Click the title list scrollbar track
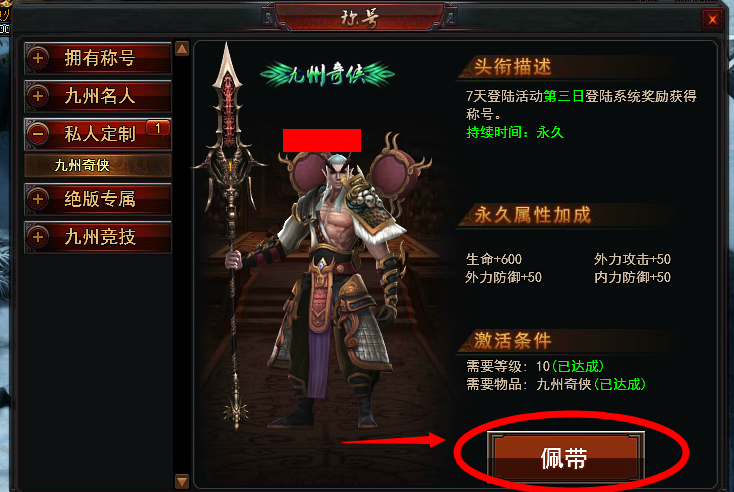Viewport: 734px width, 492px height. (x=182, y=264)
